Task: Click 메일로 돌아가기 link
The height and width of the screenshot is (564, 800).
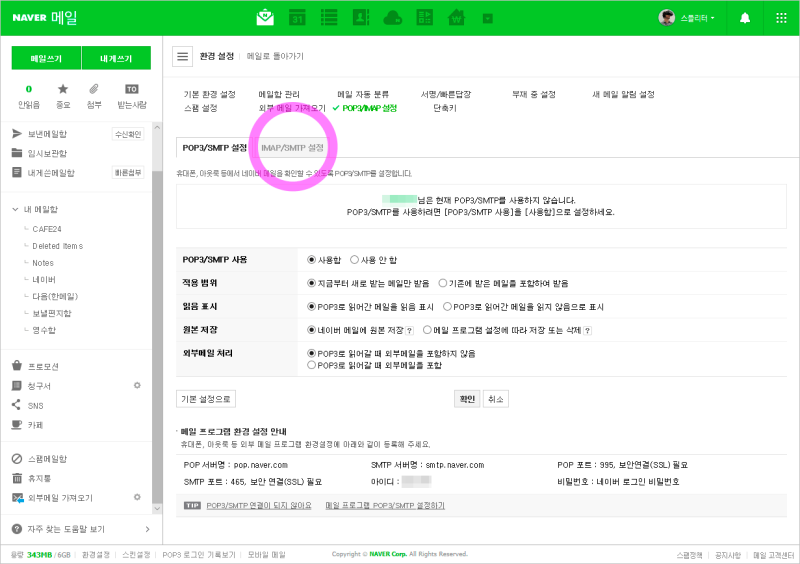Action: 275,56
